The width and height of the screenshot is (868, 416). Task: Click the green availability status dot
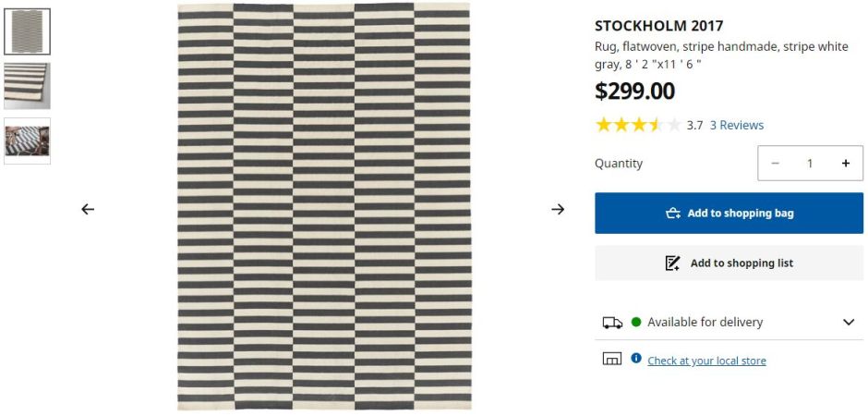[x=636, y=323]
